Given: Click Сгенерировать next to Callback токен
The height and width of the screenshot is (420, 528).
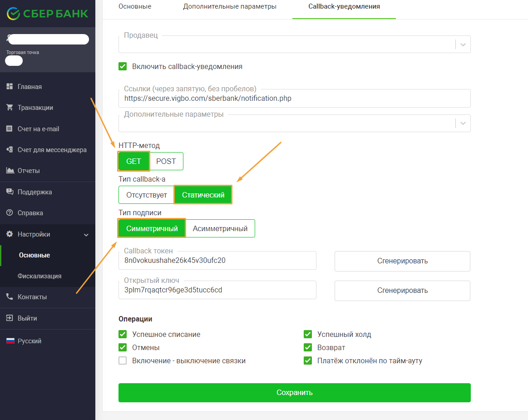Looking at the screenshot, I should (402, 261).
